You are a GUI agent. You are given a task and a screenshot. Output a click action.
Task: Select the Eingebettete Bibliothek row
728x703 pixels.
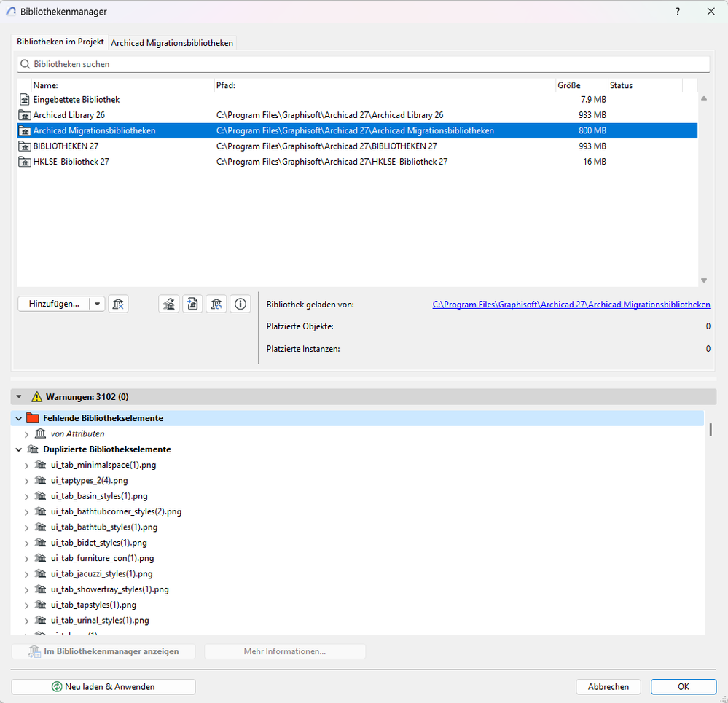point(357,99)
